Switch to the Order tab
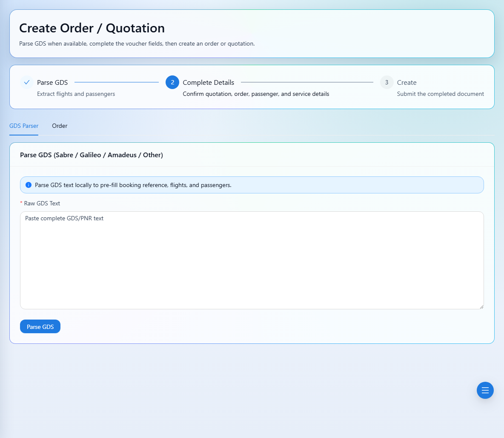 tap(60, 126)
